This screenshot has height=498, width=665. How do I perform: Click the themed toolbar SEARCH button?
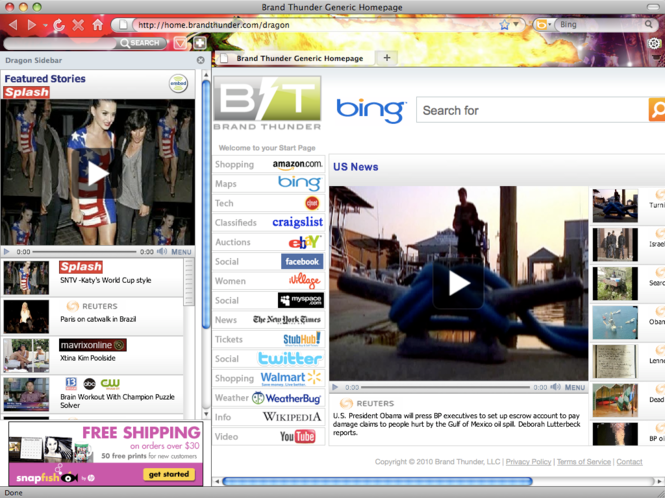click(x=140, y=43)
